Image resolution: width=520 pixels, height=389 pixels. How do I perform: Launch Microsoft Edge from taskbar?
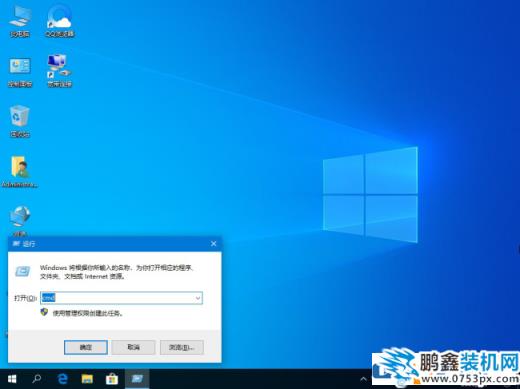tap(62, 379)
